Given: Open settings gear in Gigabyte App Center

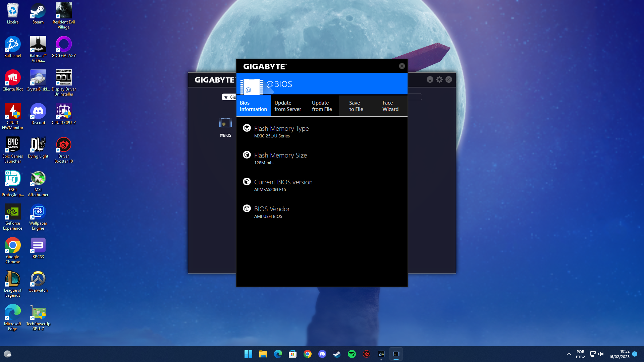Looking at the screenshot, I should pyautogui.click(x=439, y=79).
